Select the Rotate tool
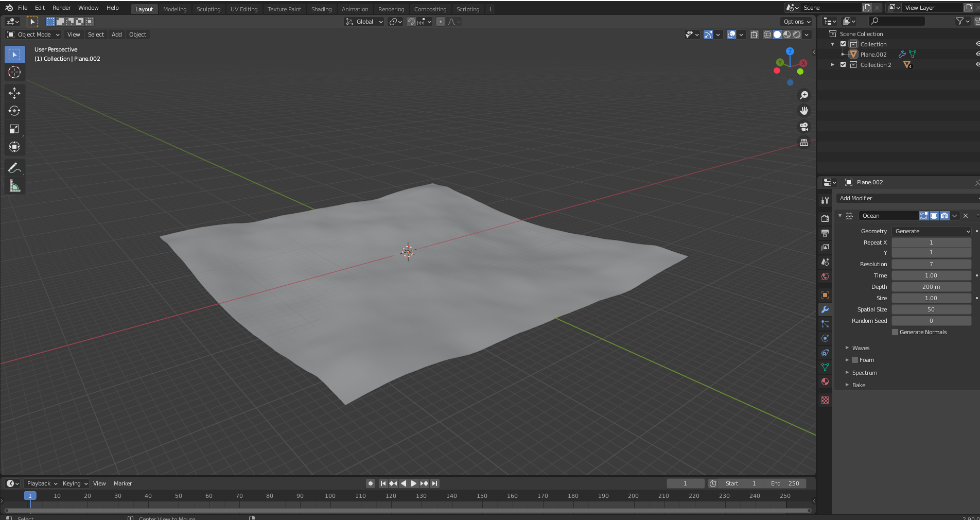Viewport: 980px width, 520px height. (14, 111)
